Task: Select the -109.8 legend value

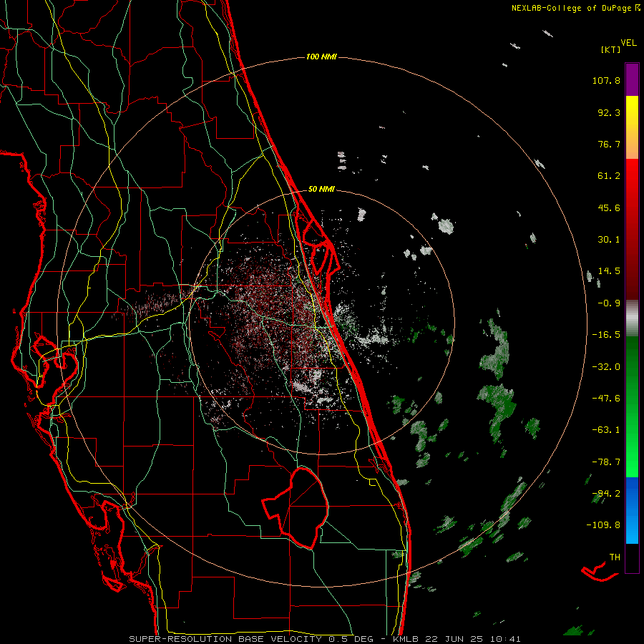Action: (x=603, y=525)
